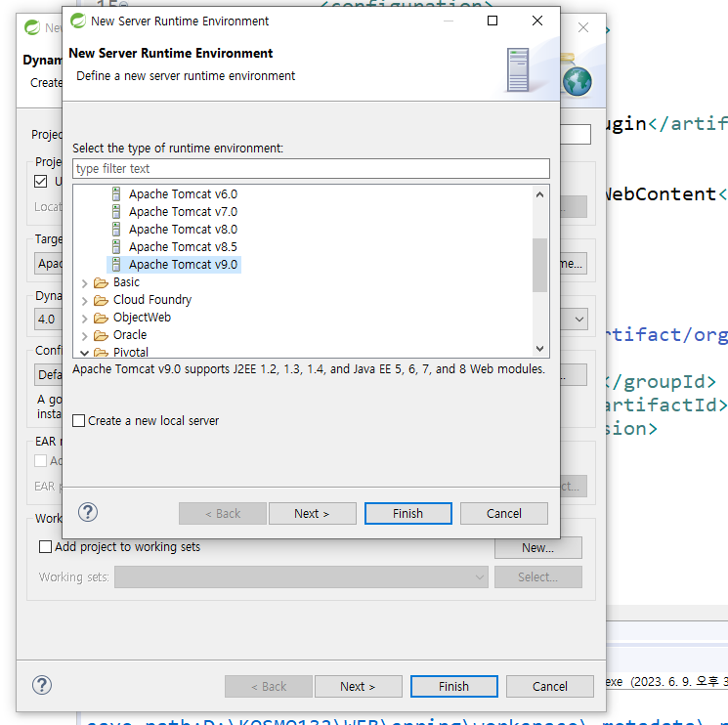Select Apache Tomcat v9.0 runtime
This screenshot has height=725, width=728.
click(183, 265)
